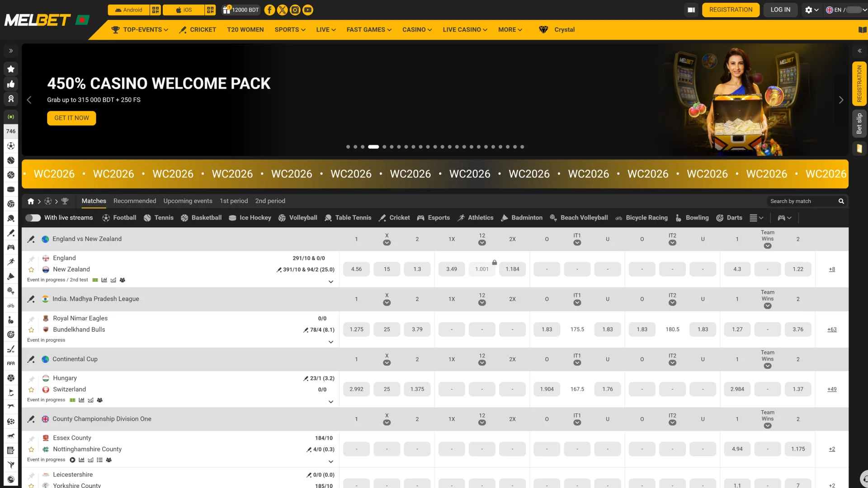Viewport: 868px width, 488px height.
Task: Open the TOP-EVENTS dropdown menu
Action: (140, 30)
